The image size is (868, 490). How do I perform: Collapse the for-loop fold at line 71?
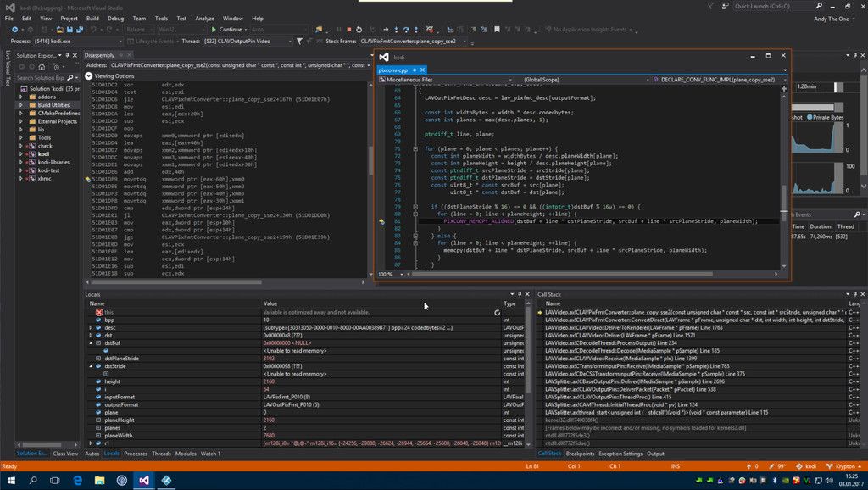[415, 148]
